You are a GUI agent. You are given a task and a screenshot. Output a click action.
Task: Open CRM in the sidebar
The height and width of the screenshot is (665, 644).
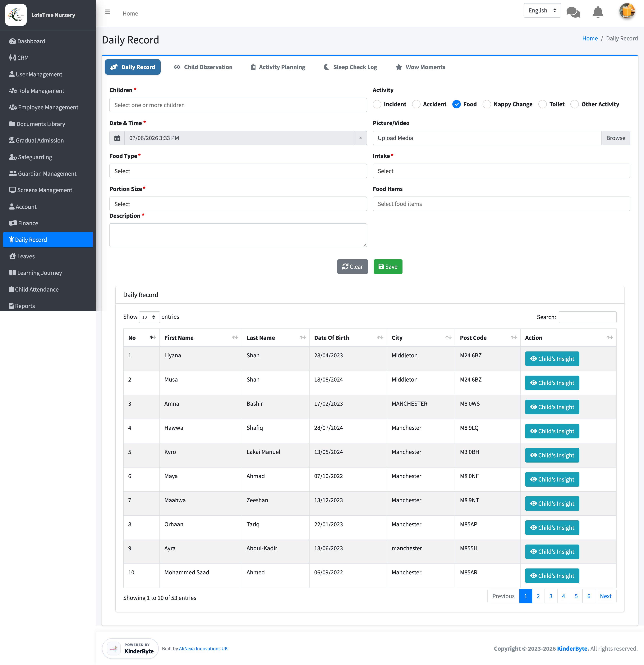(48, 58)
